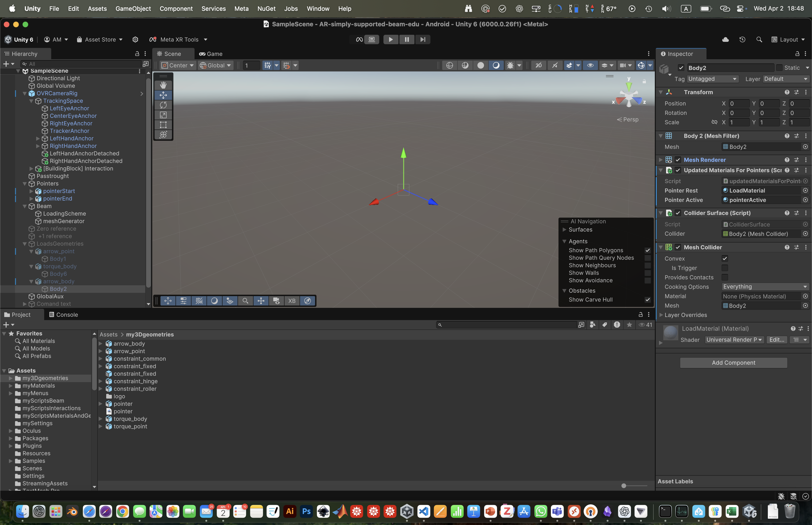
Task: Expand Layer Overrides section
Action: (x=661, y=315)
